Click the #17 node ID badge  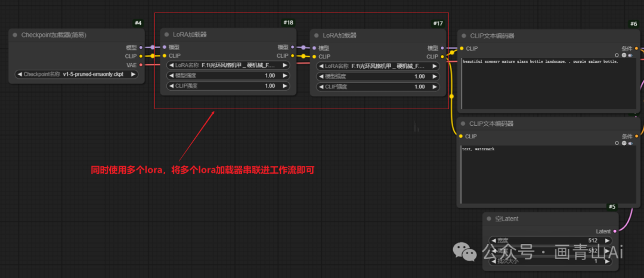(x=438, y=23)
